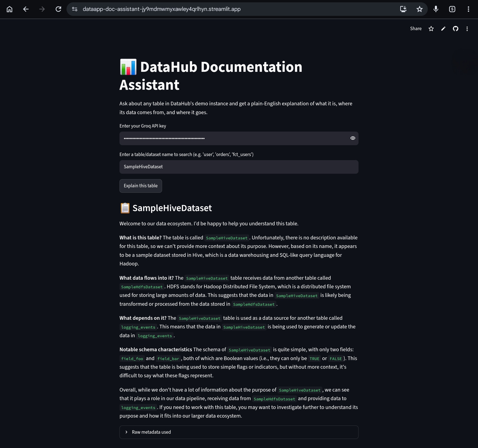Viewport: 478px width, 448px height.
Task: Click the install app icon in address bar
Action: click(x=403, y=9)
